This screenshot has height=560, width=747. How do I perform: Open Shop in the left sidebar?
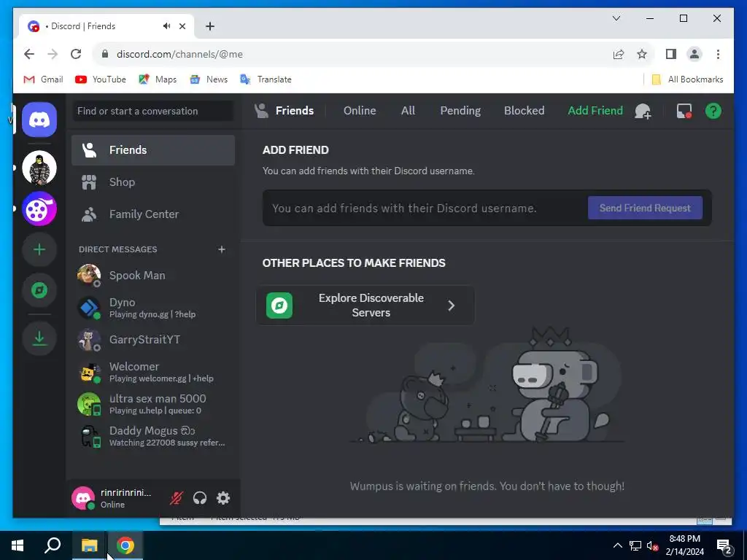(153, 182)
